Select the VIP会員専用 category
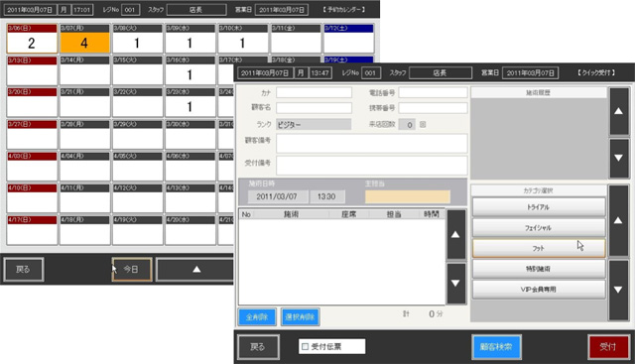 click(539, 289)
